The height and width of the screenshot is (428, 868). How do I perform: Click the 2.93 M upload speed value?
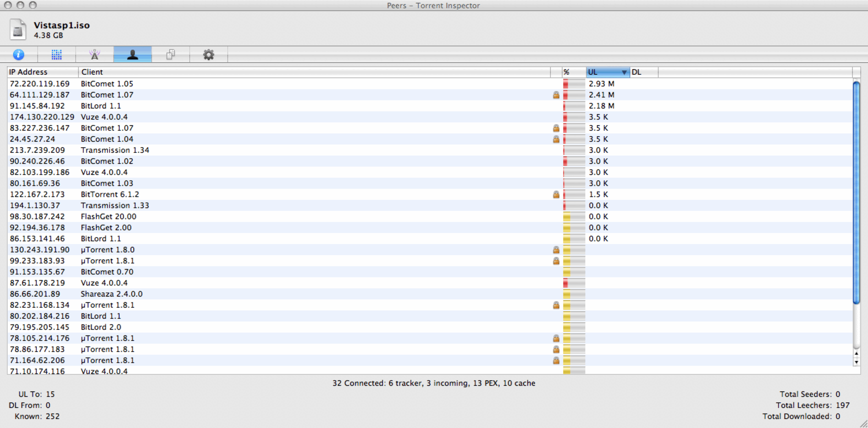[x=602, y=84]
